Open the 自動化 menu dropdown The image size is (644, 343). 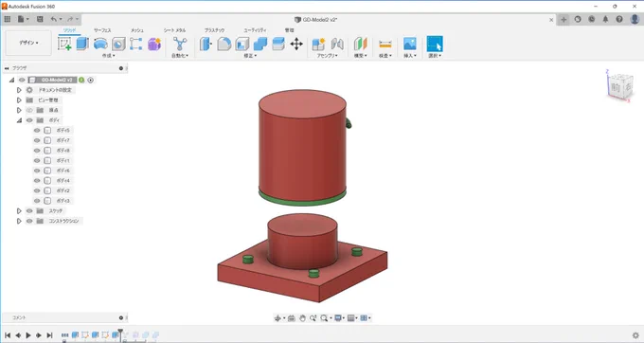[180, 56]
